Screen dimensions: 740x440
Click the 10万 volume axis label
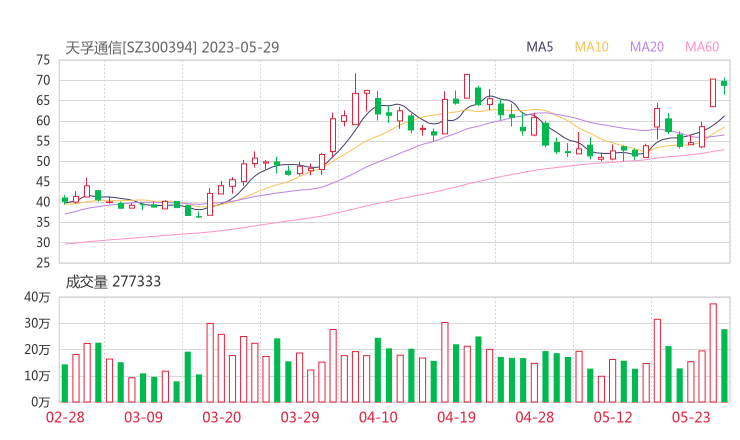[x=37, y=376]
